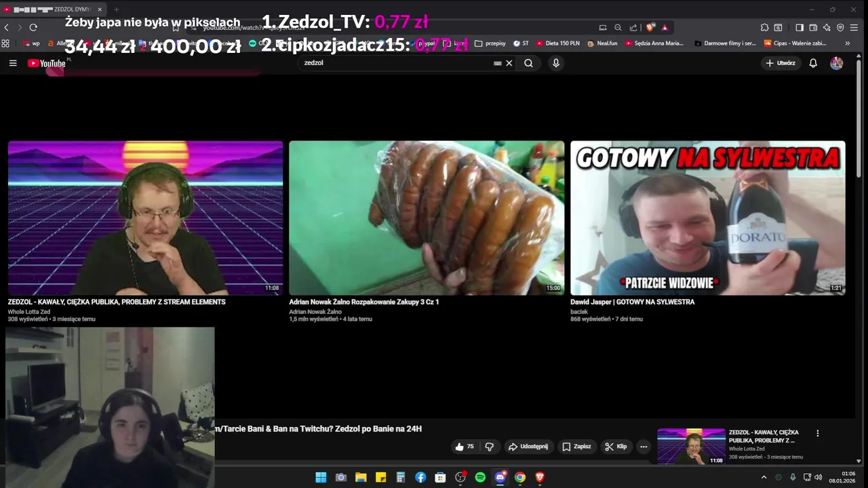Open Calculator from taskbar

coord(401,477)
